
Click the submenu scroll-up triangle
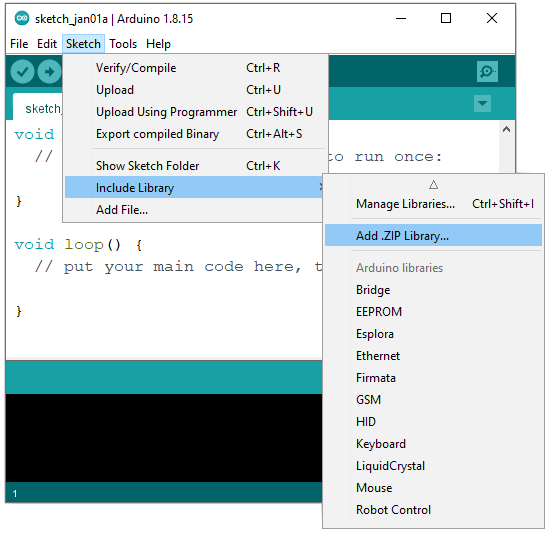(x=433, y=185)
